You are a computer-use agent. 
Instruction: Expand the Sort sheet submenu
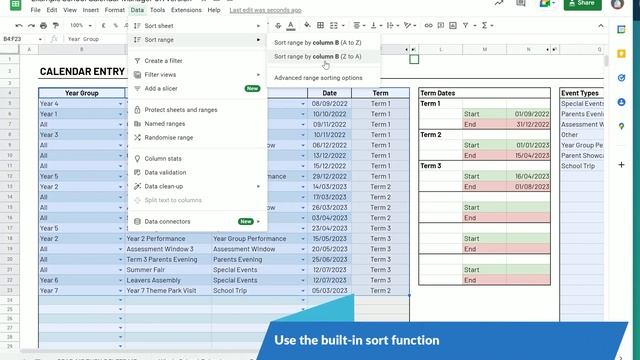pyautogui.click(x=198, y=26)
